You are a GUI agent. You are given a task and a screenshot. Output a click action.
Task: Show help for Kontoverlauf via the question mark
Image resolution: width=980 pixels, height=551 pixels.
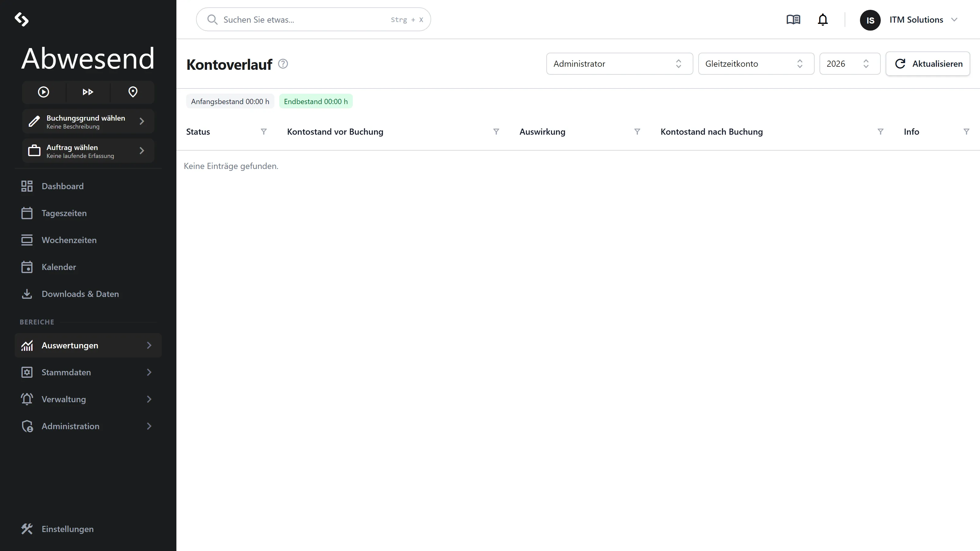point(283,64)
